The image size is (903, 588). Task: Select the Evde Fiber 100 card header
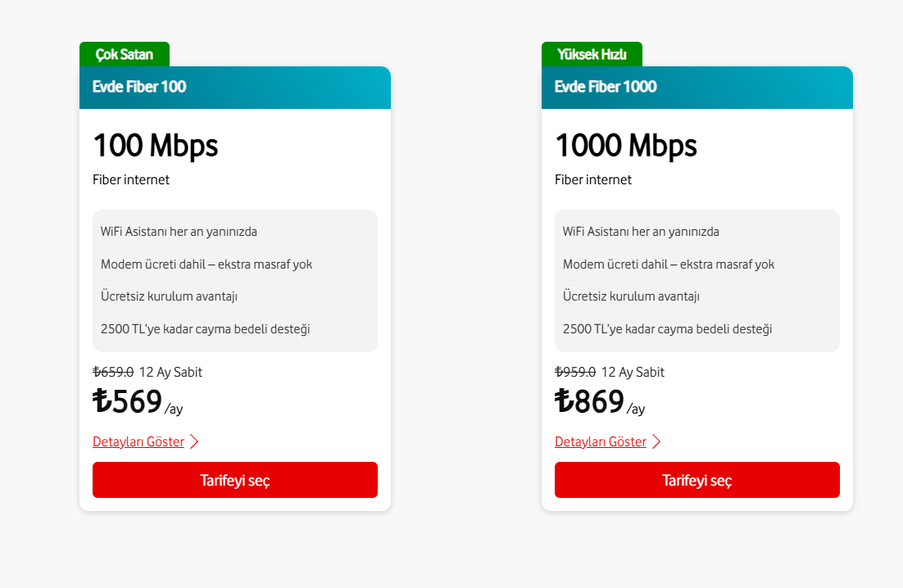click(x=234, y=87)
